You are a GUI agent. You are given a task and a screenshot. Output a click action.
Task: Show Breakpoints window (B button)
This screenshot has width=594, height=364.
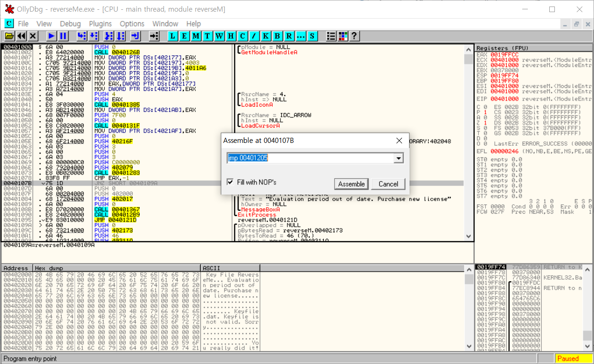click(x=278, y=36)
